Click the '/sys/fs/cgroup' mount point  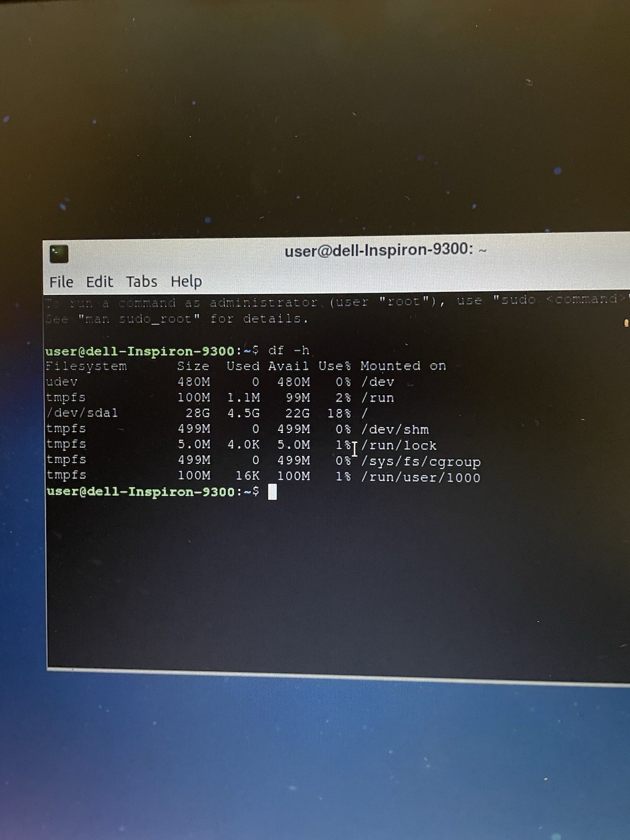coord(421,462)
